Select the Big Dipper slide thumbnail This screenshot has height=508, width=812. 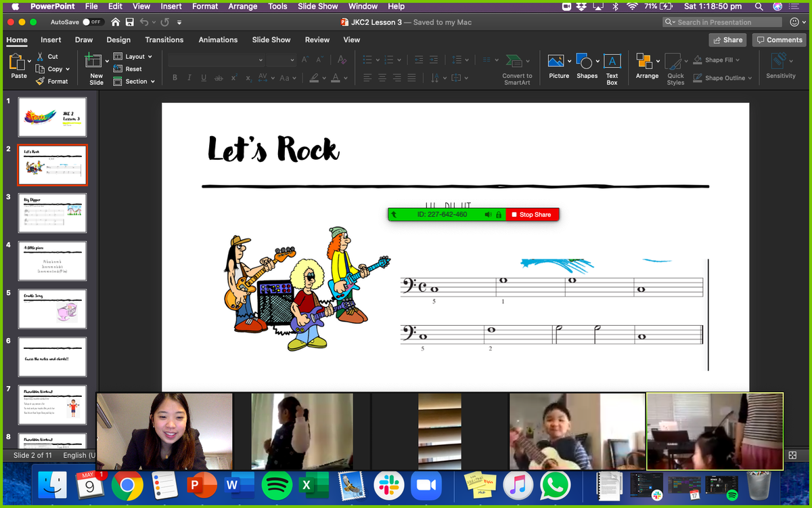click(52, 213)
